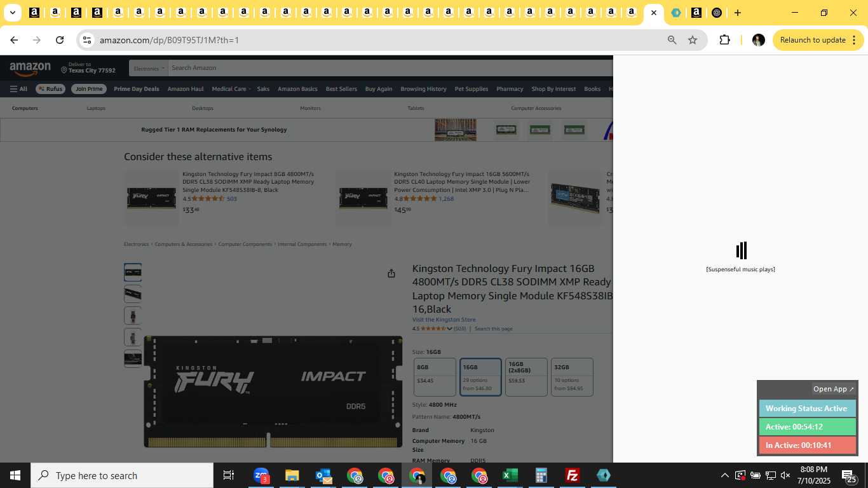Open Task View on the taskbar
Image resolution: width=868 pixels, height=488 pixels.
[x=229, y=475]
